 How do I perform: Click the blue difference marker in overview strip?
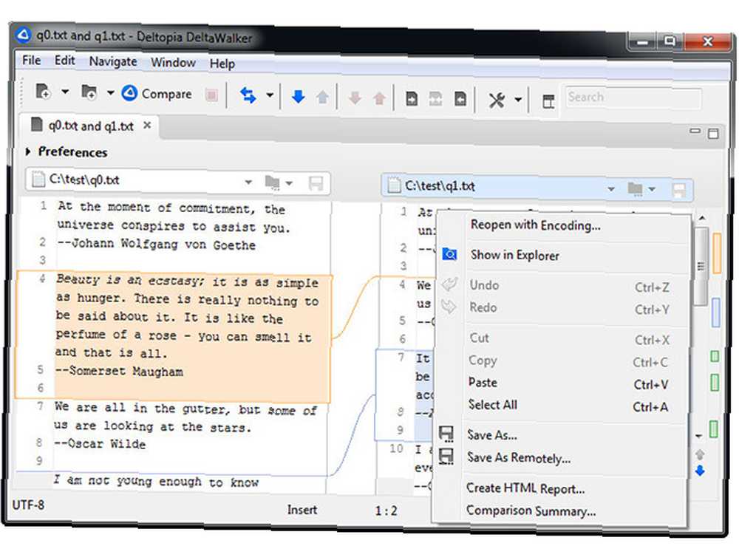point(716,312)
